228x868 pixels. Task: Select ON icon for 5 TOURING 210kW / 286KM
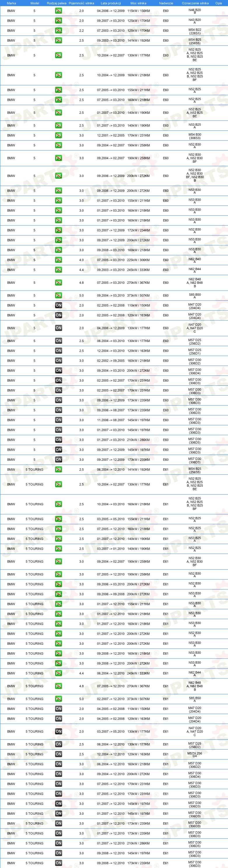point(58,843)
